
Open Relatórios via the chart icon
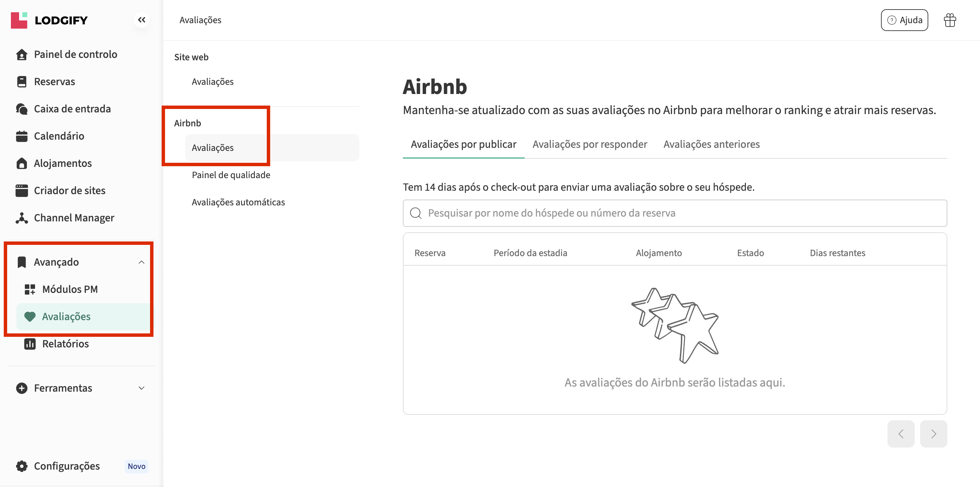coord(30,344)
